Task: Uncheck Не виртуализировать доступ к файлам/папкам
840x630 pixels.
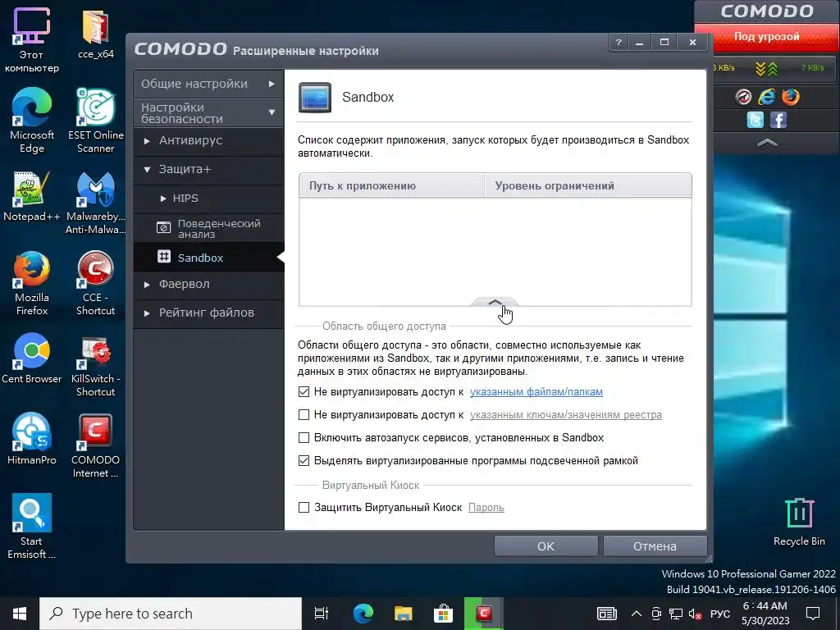Action: pyautogui.click(x=304, y=391)
